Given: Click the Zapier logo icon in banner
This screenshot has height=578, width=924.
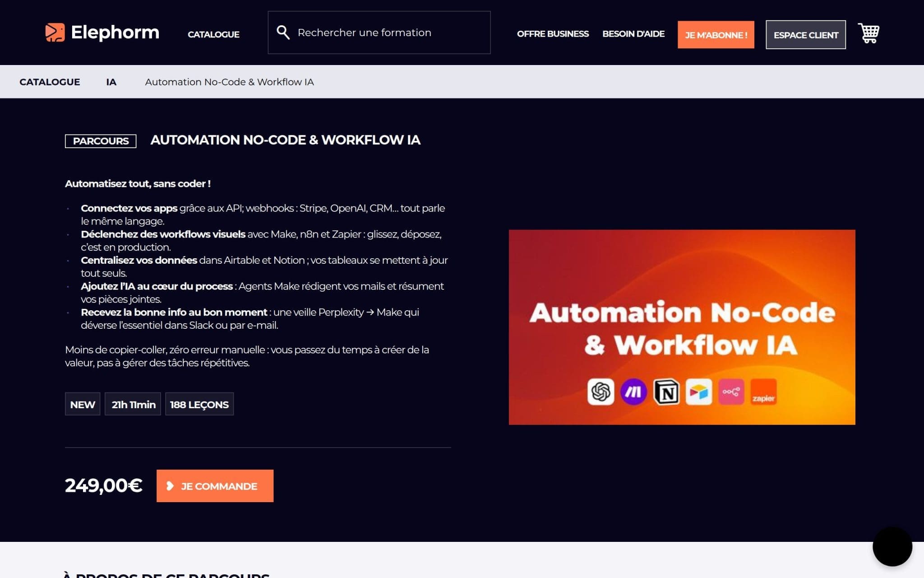Looking at the screenshot, I should [x=763, y=392].
